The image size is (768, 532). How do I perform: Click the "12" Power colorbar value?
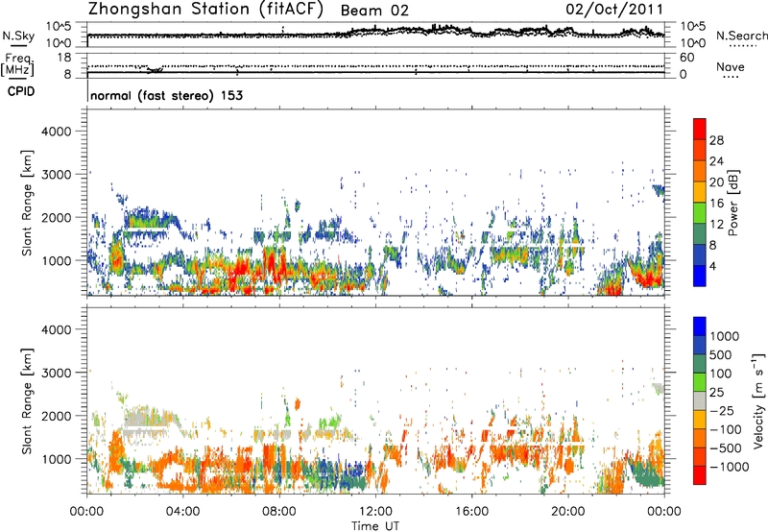[x=716, y=225]
